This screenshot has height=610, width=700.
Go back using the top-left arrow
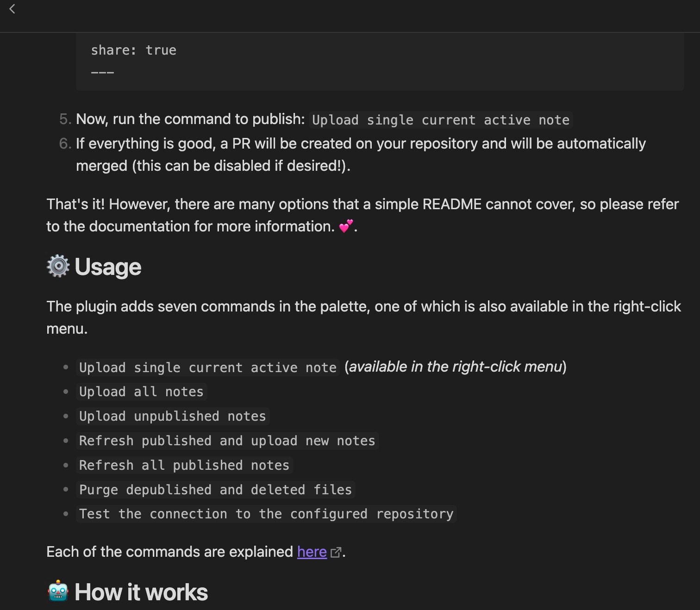click(12, 9)
